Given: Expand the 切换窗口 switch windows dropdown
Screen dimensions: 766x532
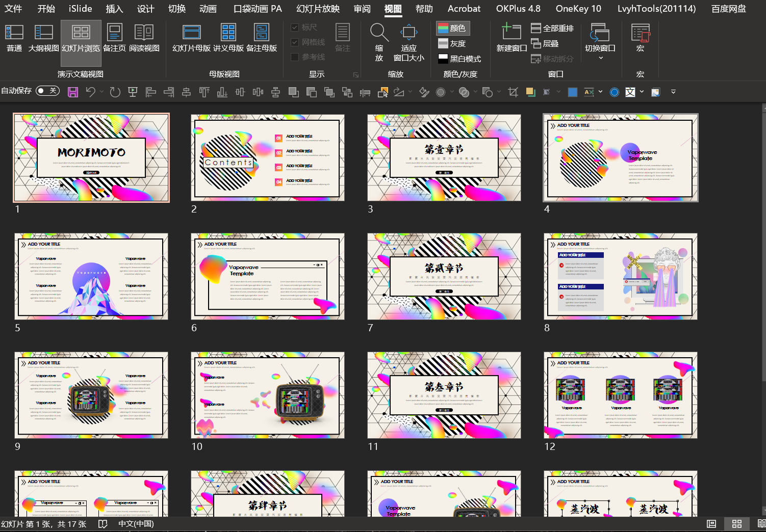Looking at the screenshot, I should click(x=600, y=58).
